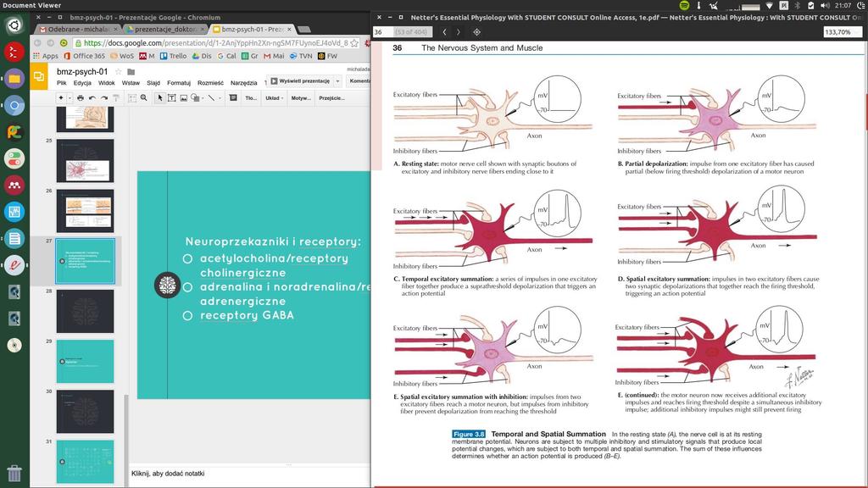Click the Tło background button

pyautogui.click(x=251, y=98)
